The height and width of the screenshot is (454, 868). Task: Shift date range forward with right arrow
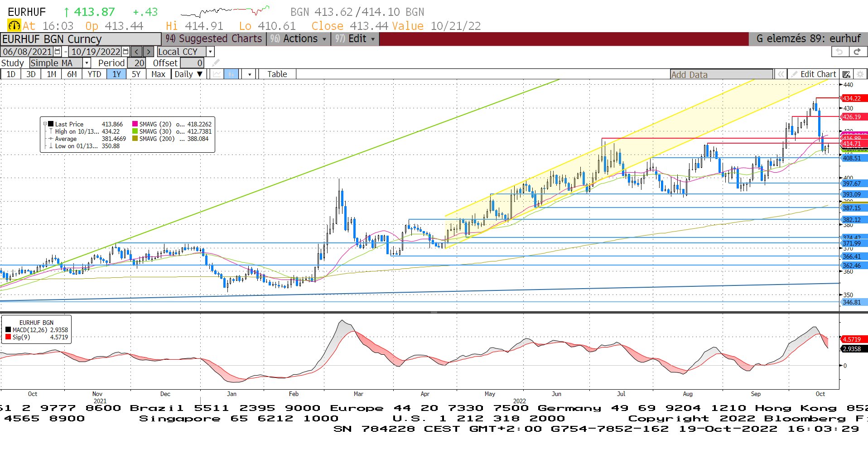[148, 52]
